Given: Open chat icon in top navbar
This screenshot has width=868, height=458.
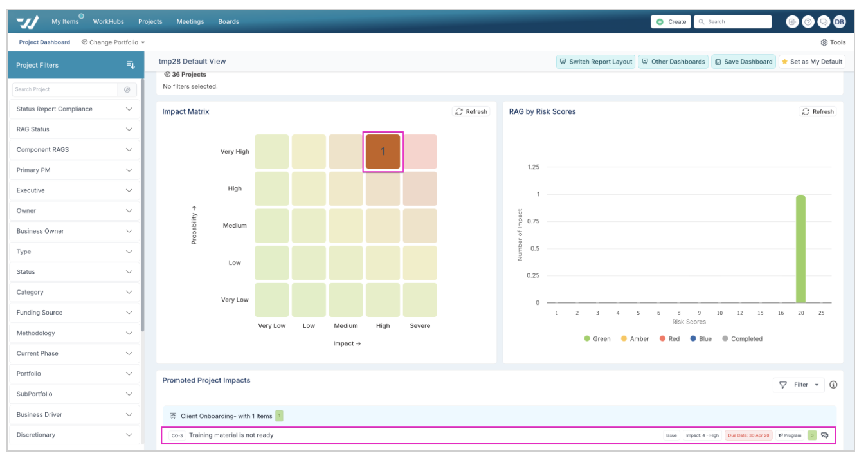Looking at the screenshot, I should (x=824, y=22).
